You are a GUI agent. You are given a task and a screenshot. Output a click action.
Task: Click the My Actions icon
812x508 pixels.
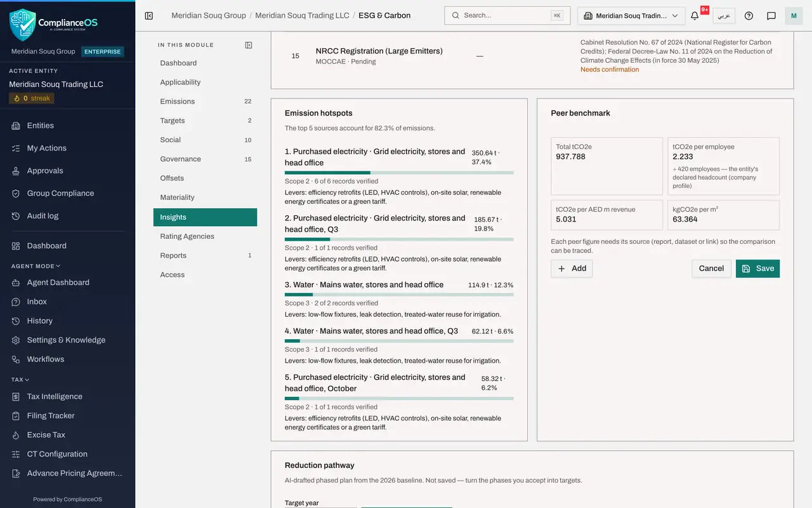point(16,148)
